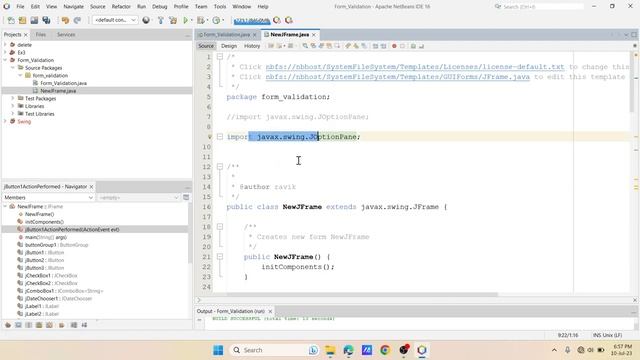This screenshot has width=640, height=360.
Task: Switch to the Files tab
Action: [x=41, y=35]
